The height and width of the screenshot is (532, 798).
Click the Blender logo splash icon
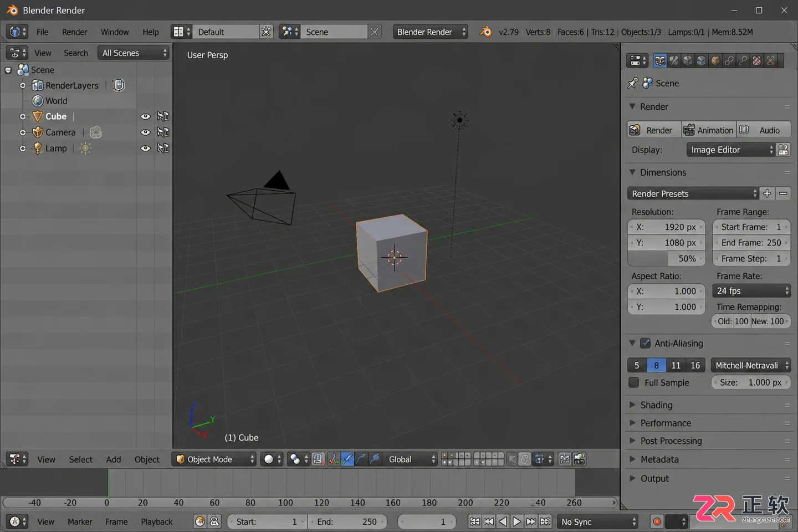(486, 32)
